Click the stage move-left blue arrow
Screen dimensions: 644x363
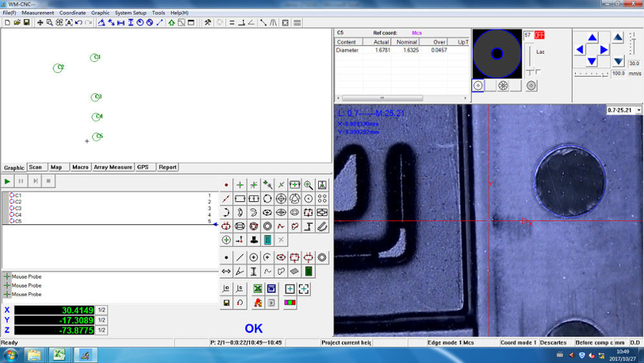point(580,50)
